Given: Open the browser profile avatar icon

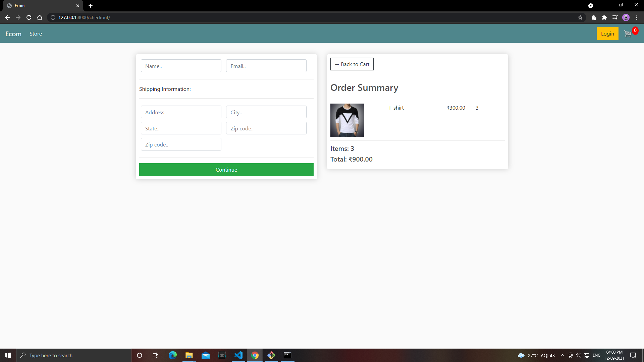Looking at the screenshot, I should [x=626, y=17].
